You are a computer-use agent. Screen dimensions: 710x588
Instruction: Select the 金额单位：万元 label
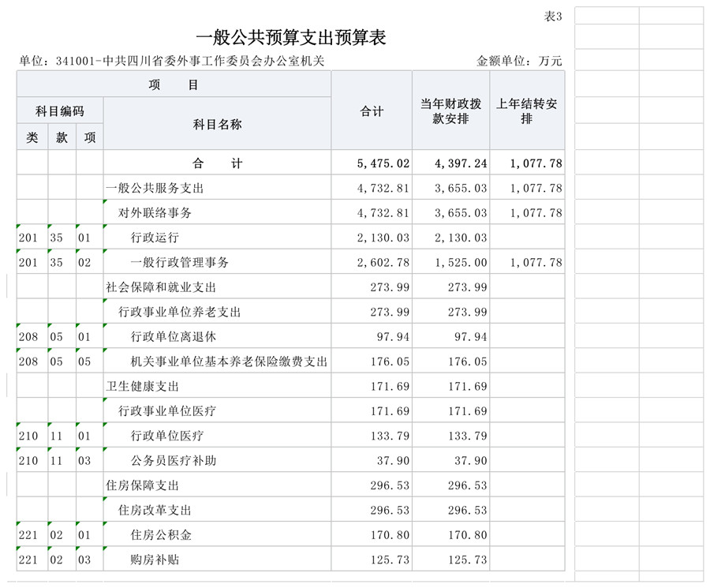pos(519,61)
